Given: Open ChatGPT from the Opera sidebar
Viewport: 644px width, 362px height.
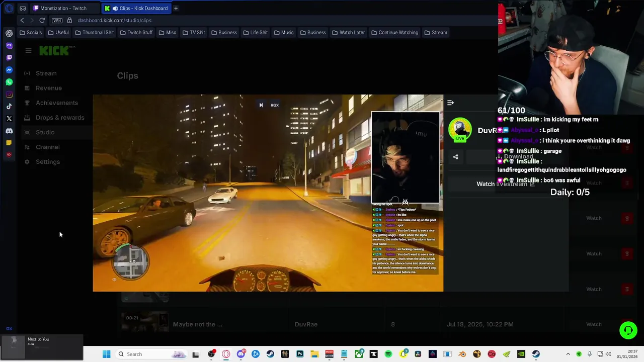Looking at the screenshot, I should pyautogui.click(x=9, y=33).
